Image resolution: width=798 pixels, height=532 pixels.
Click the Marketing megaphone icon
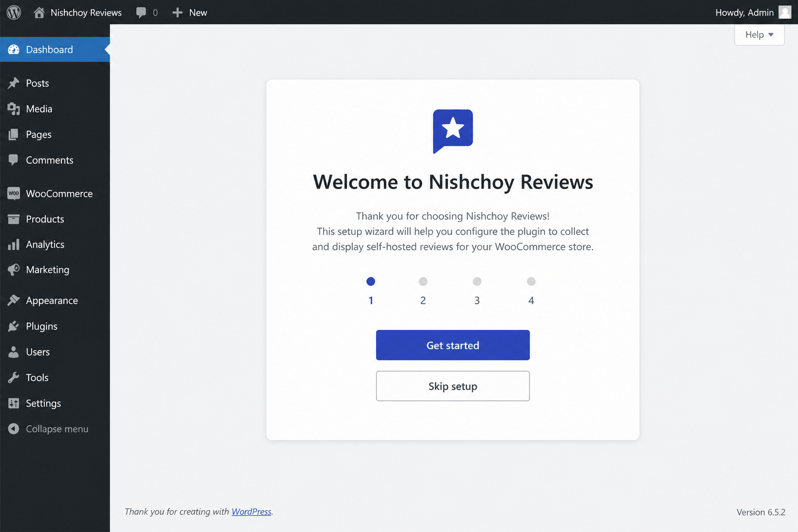tap(14, 270)
